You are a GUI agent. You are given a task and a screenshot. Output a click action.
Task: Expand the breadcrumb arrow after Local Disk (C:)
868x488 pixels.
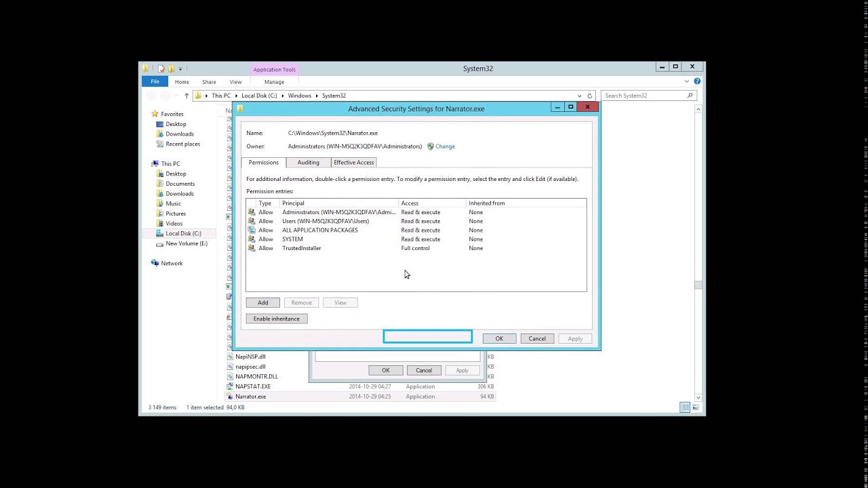click(283, 96)
